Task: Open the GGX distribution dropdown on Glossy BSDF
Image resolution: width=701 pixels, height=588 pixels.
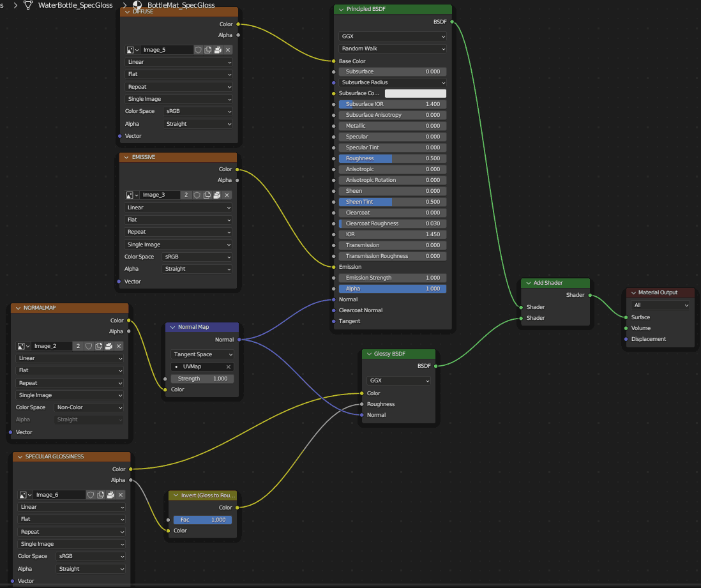Action: 399,381
